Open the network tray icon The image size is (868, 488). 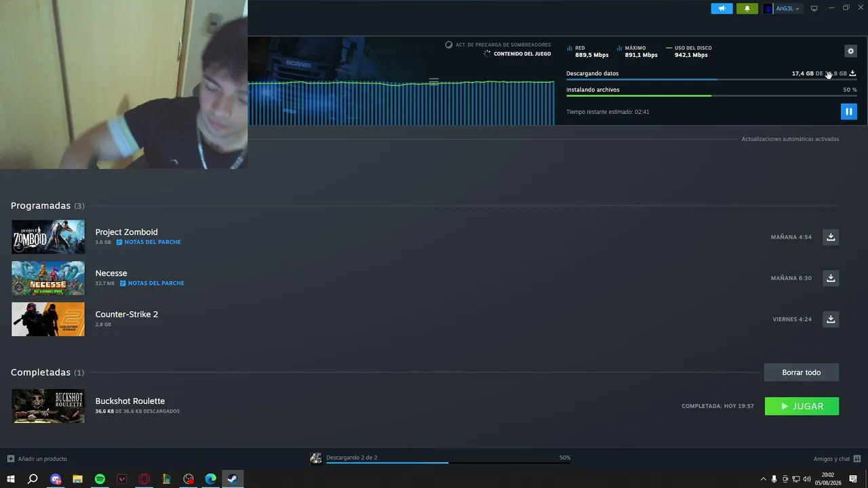(x=796, y=479)
